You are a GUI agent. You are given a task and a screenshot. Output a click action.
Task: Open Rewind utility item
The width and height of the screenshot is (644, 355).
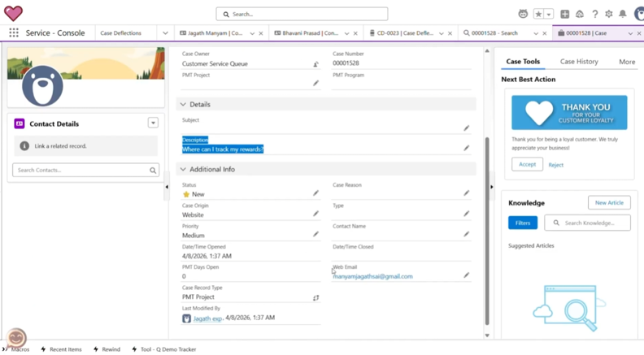point(107,349)
